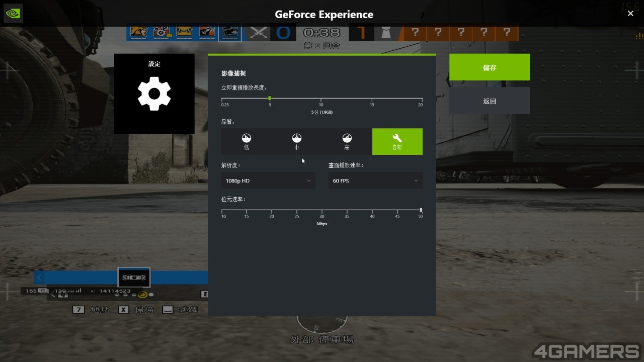Click the game's gadget icon in bottom HUD
644x362 pixels.
pyautogui.click(x=134, y=277)
